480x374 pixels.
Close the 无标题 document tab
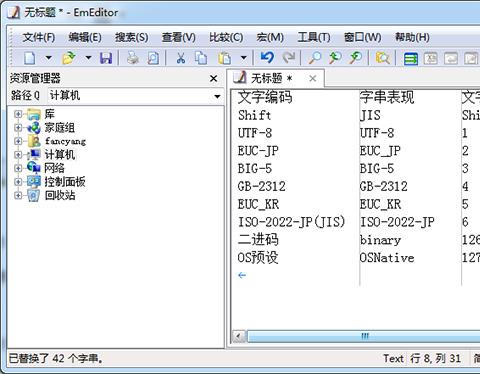point(313,79)
